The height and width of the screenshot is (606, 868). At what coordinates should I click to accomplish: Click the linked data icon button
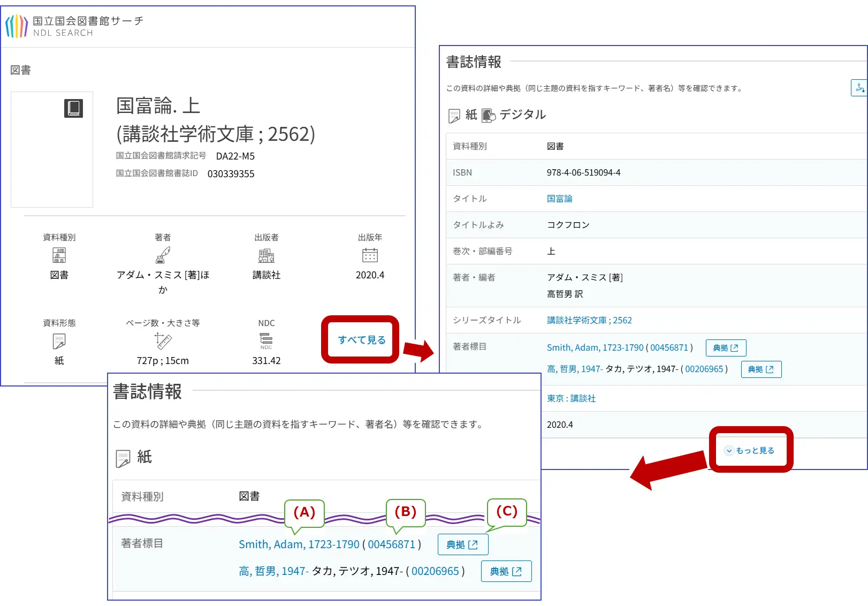[859, 88]
